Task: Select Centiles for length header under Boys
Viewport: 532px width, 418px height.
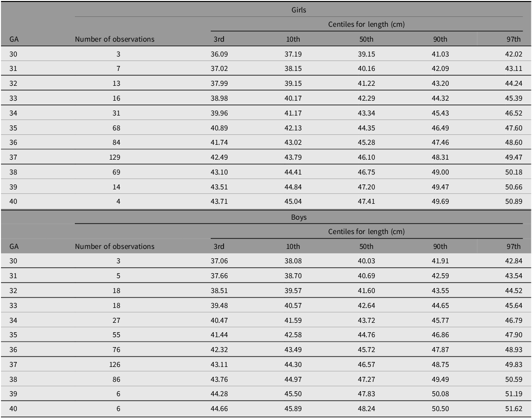Action: click(366, 232)
